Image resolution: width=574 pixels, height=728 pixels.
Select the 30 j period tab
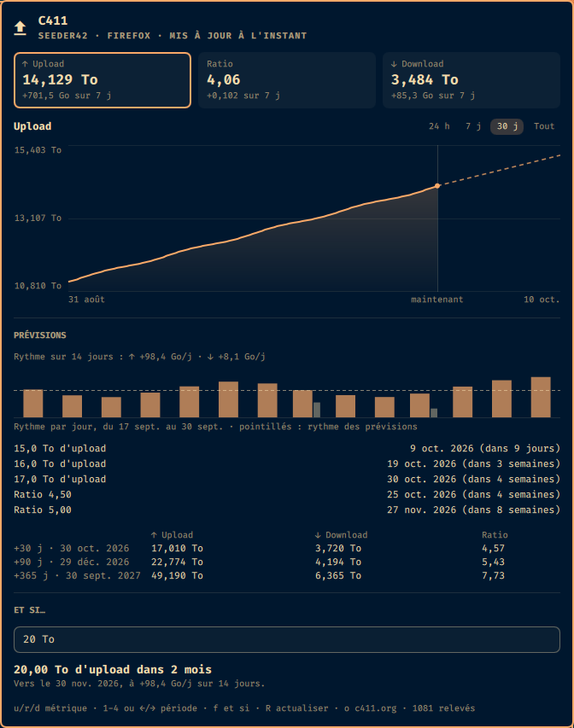click(x=507, y=126)
